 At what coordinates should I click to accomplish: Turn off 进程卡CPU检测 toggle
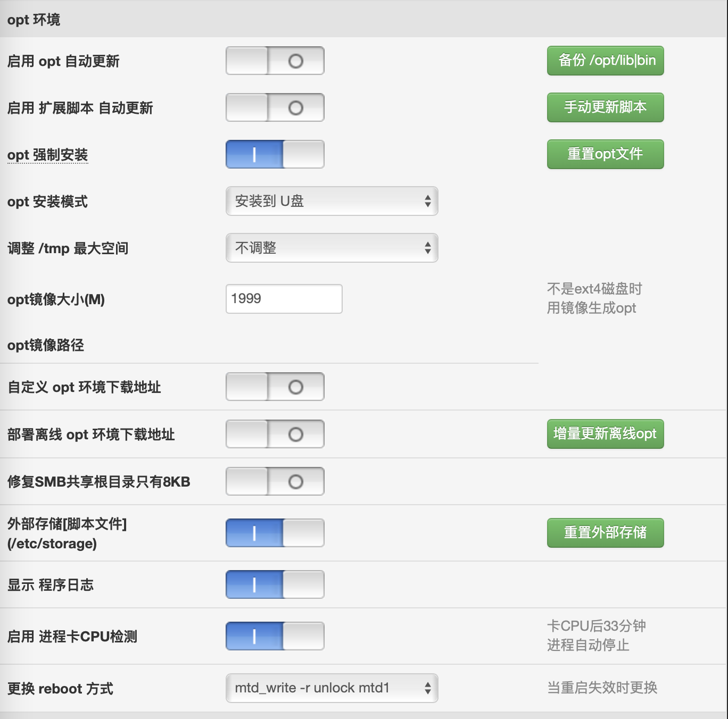(275, 636)
